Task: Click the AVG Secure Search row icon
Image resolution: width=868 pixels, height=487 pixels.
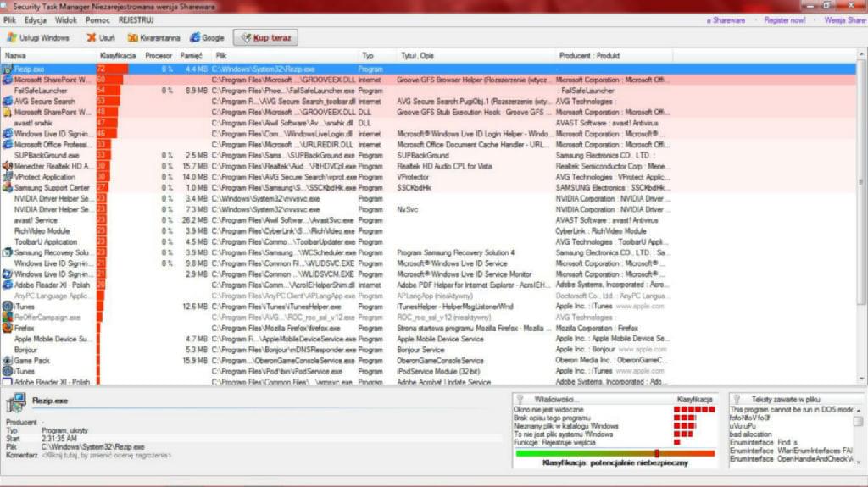Action: pyautogui.click(x=7, y=102)
